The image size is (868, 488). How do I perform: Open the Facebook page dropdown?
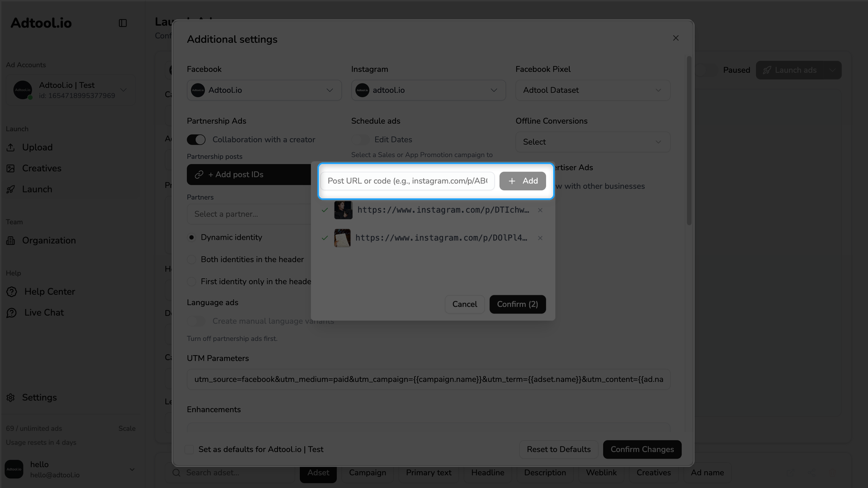click(264, 90)
